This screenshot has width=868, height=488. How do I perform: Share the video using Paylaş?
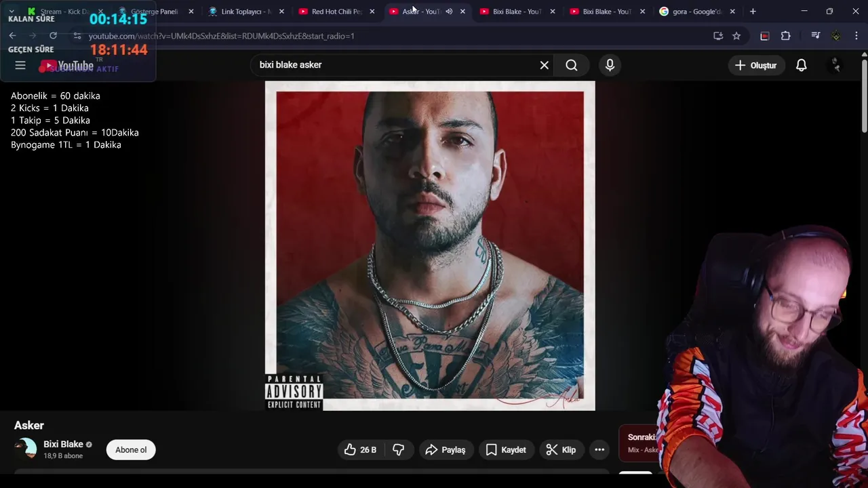coord(446,450)
